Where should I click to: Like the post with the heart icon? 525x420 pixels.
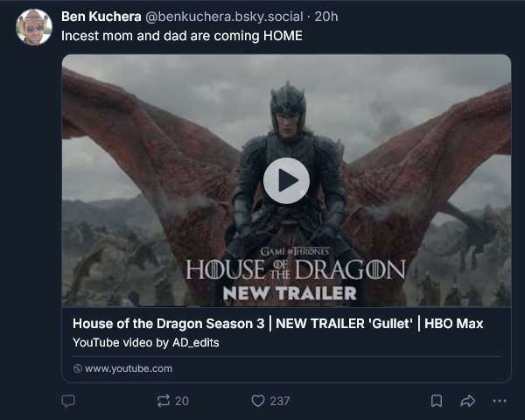tap(258, 401)
